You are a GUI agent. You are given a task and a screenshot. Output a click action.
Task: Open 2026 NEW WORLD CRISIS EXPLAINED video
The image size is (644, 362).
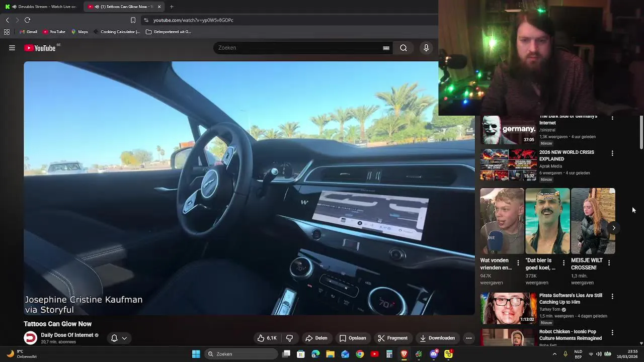tap(567, 155)
